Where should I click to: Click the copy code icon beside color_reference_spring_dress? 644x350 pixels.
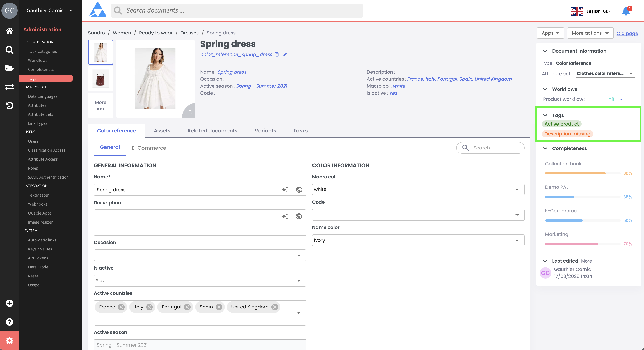coord(277,54)
